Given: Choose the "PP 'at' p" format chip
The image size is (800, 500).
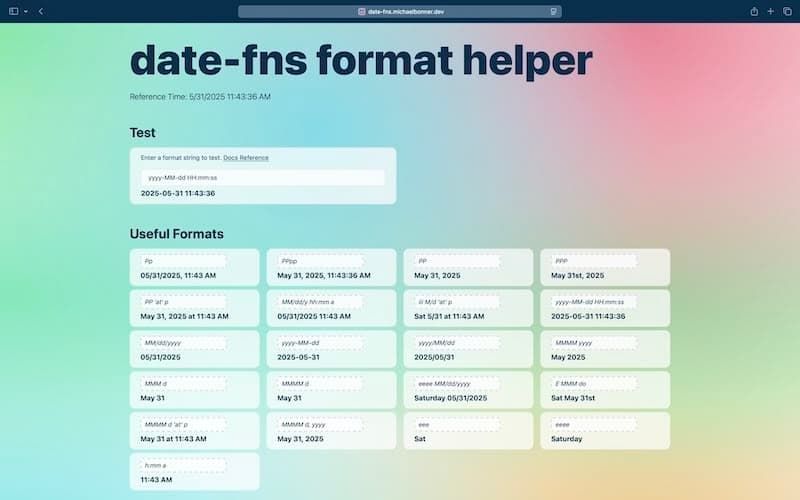Looking at the screenshot, I should (x=183, y=301).
